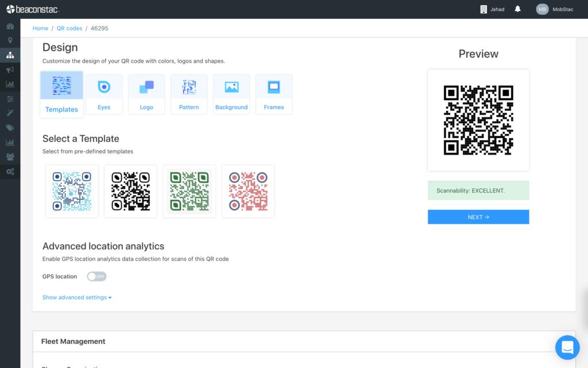Go to the Home breadcrumb
This screenshot has width=588, height=368.
(40, 28)
